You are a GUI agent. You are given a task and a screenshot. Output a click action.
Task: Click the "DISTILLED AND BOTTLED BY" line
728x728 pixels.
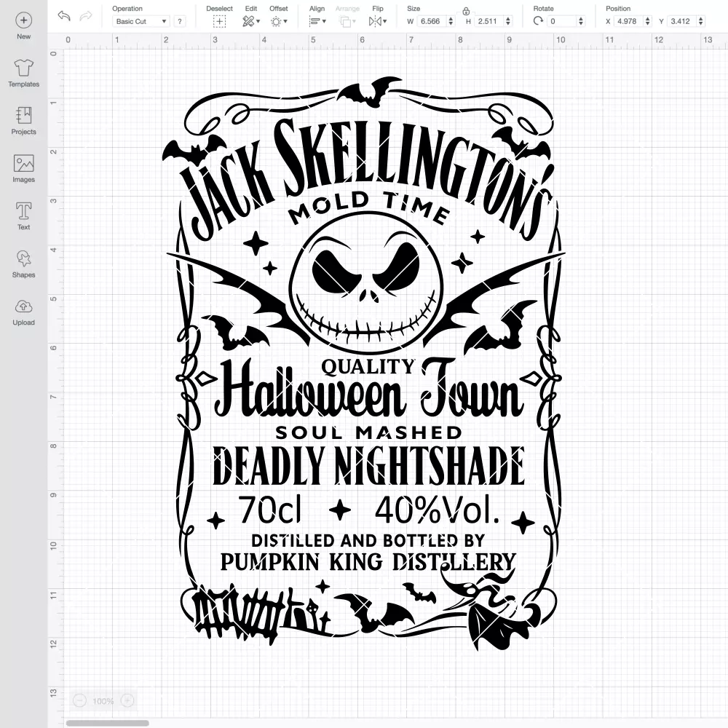(368, 540)
